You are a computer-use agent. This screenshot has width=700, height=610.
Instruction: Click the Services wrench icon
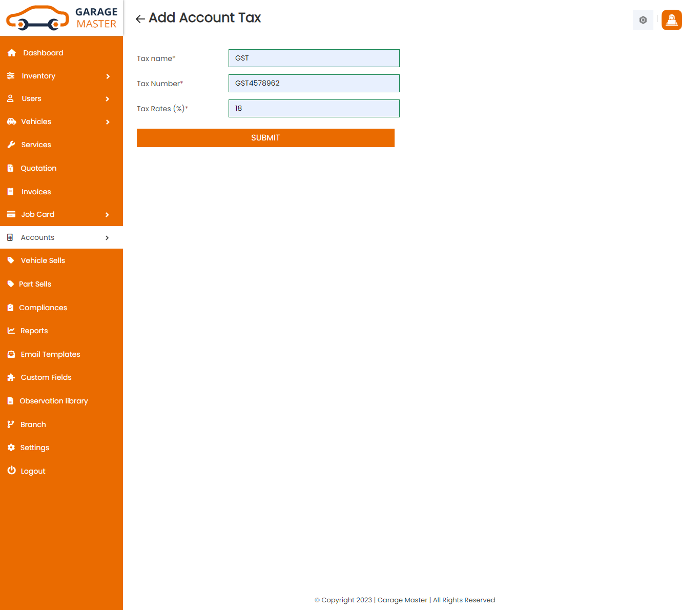pyautogui.click(x=11, y=144)
